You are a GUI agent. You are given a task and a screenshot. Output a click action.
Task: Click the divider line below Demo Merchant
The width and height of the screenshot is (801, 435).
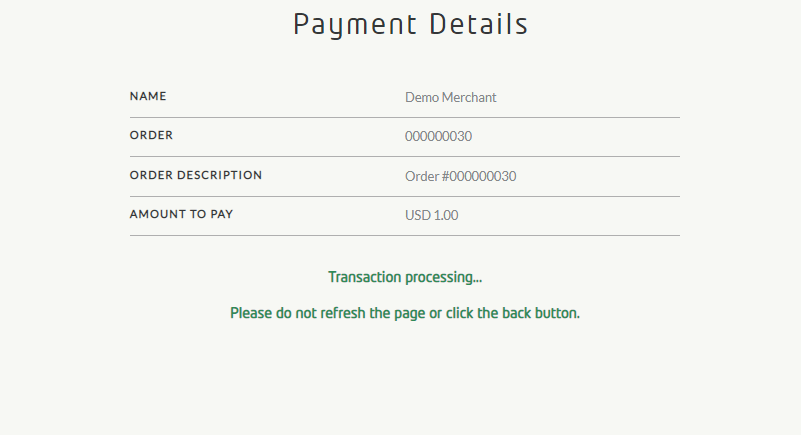404,117
